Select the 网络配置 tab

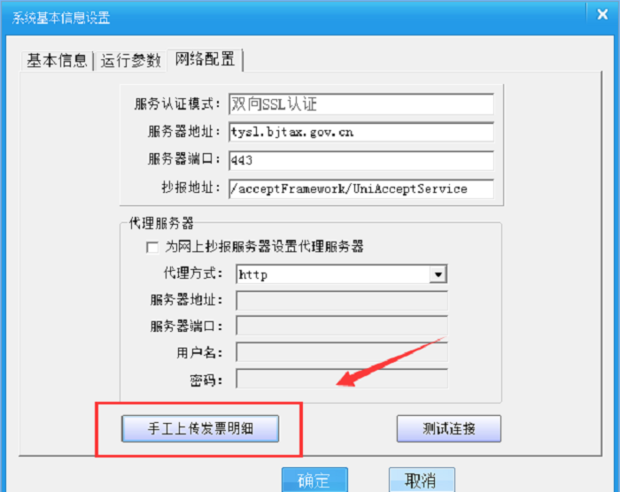205,59
